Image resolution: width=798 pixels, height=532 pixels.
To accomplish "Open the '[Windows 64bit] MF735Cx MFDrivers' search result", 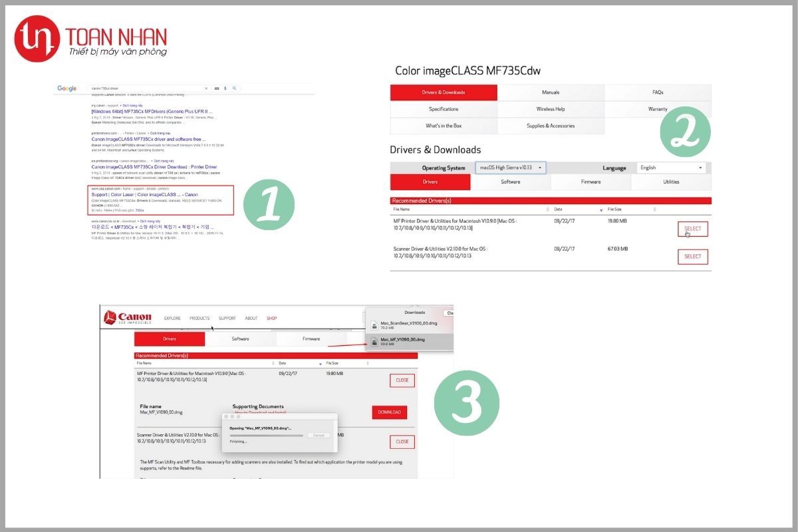I will [x=152, y=112].
